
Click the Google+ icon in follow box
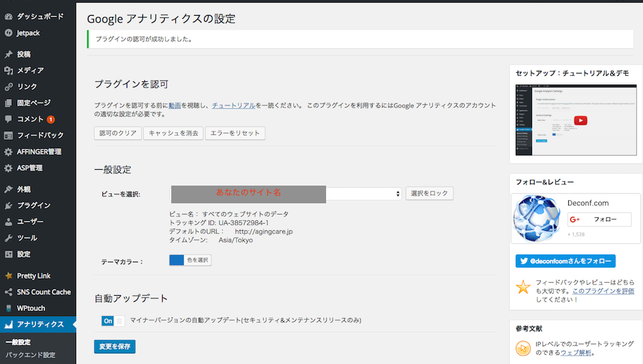(575, 219)
